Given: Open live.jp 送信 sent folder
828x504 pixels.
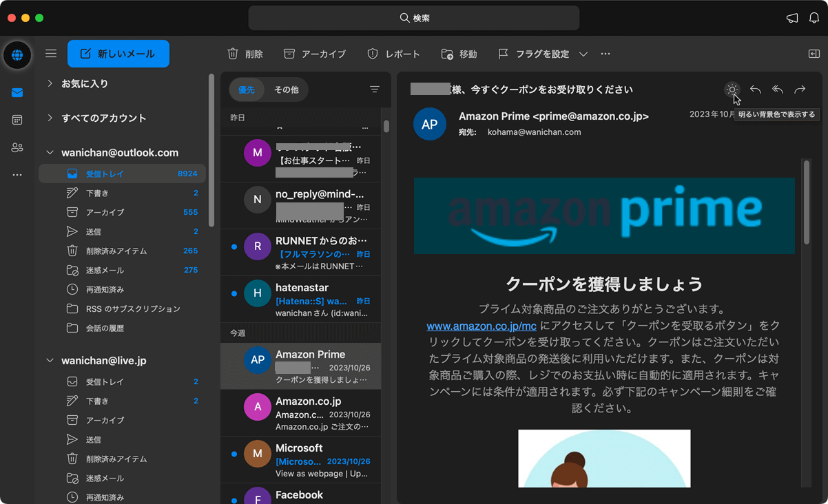Looking at the screenshot, I should [123, 439].
